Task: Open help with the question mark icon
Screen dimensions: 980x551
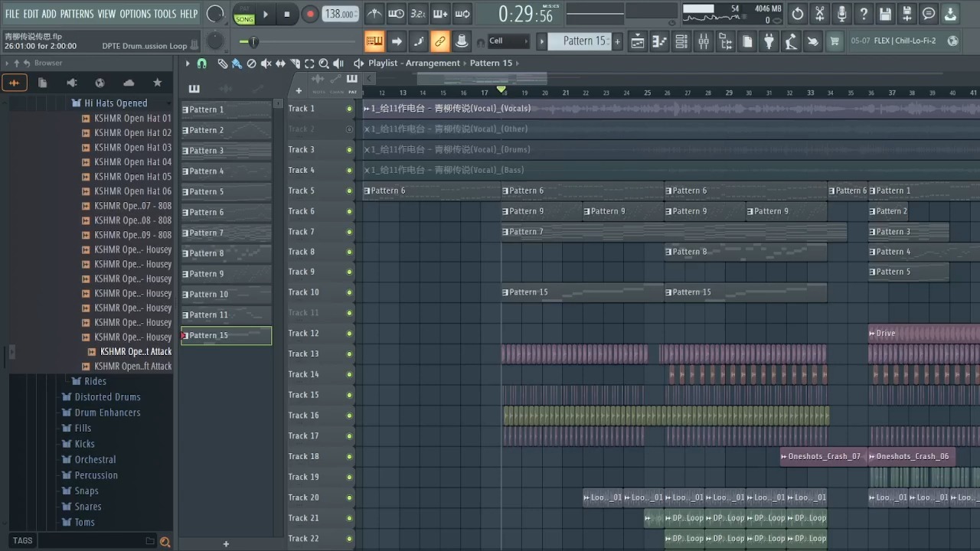Action: [864, 14]
